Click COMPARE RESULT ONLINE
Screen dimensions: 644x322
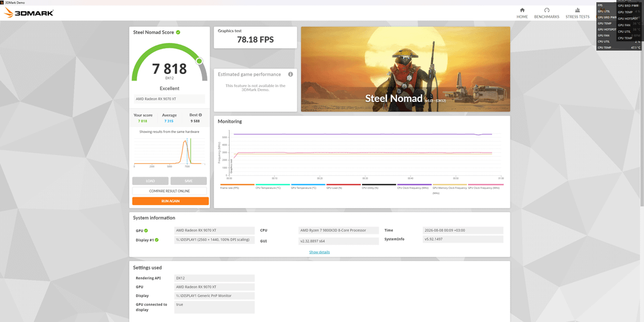[169, 191]
